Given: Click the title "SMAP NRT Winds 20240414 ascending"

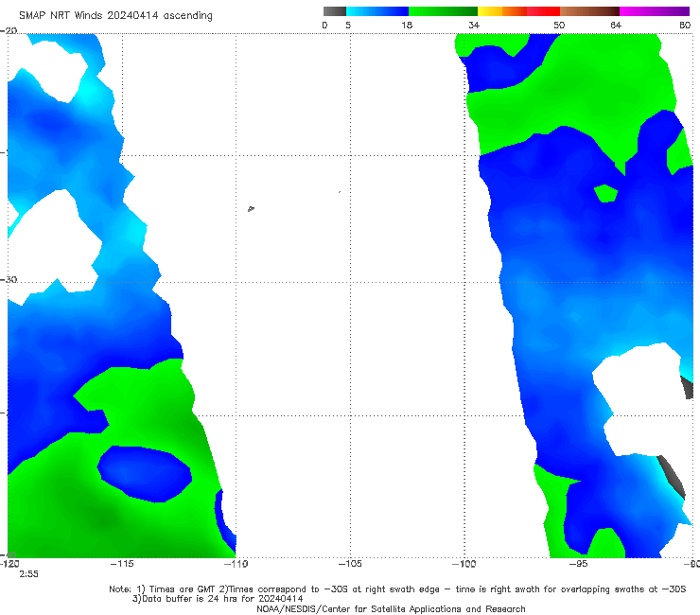Looking at the screenshot, I should 115,16.
